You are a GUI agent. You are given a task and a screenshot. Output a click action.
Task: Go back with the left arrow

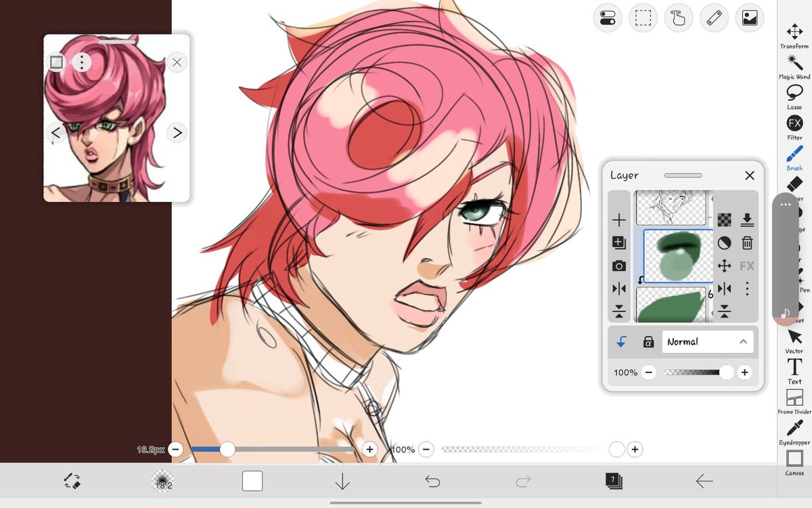tap(704, 481)
